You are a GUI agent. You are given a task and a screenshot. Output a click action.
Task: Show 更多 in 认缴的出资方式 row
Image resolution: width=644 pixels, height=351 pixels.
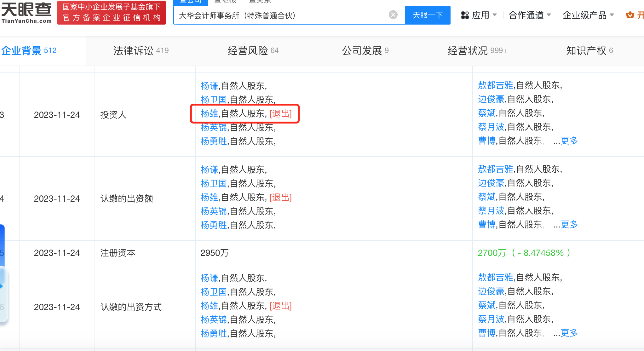click(569, 333)
